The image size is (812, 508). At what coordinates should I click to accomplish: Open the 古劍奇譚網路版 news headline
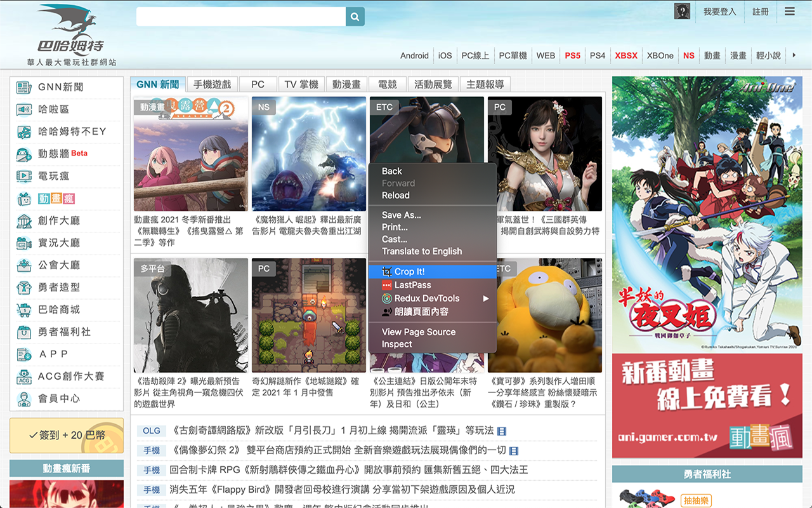click(x=333, y=431)
